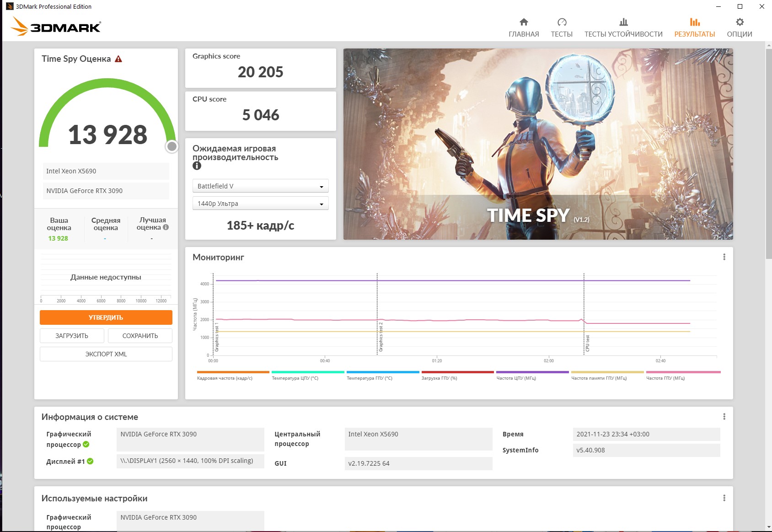Open the Тесты устойчивости tab
Screen dimensions: 772x532
[x=623, y=27]
